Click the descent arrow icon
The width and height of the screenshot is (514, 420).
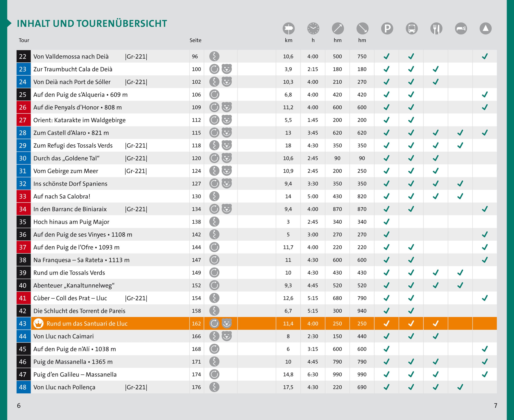tap(363, 28)
